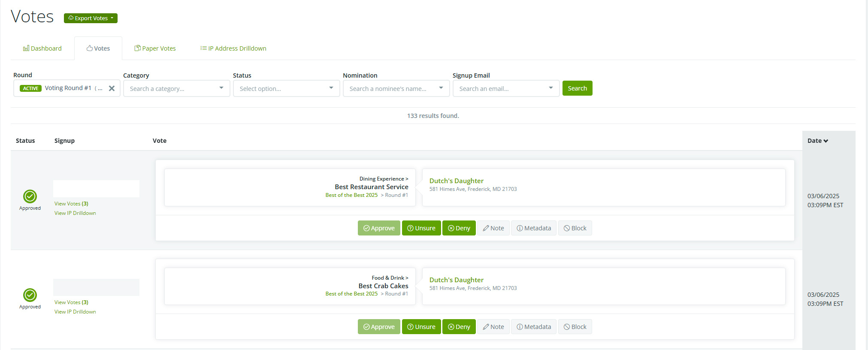
Task: Click the green Approved status icon in first row
Action: tap(30, 196)
